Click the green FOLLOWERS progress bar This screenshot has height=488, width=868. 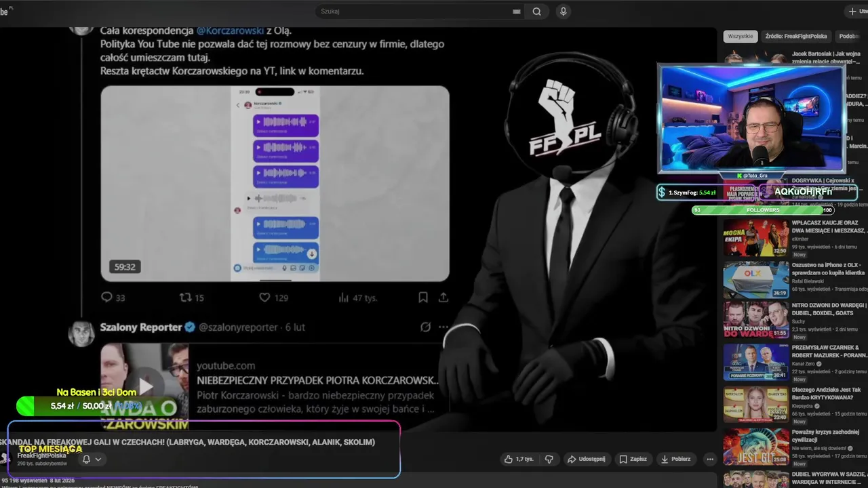coord(762,210)
